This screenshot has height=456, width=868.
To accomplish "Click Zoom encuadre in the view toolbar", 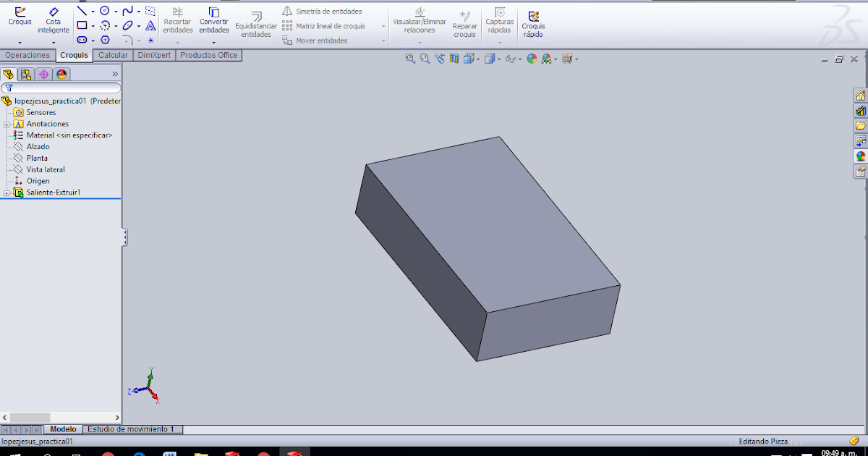I will 423,59.
